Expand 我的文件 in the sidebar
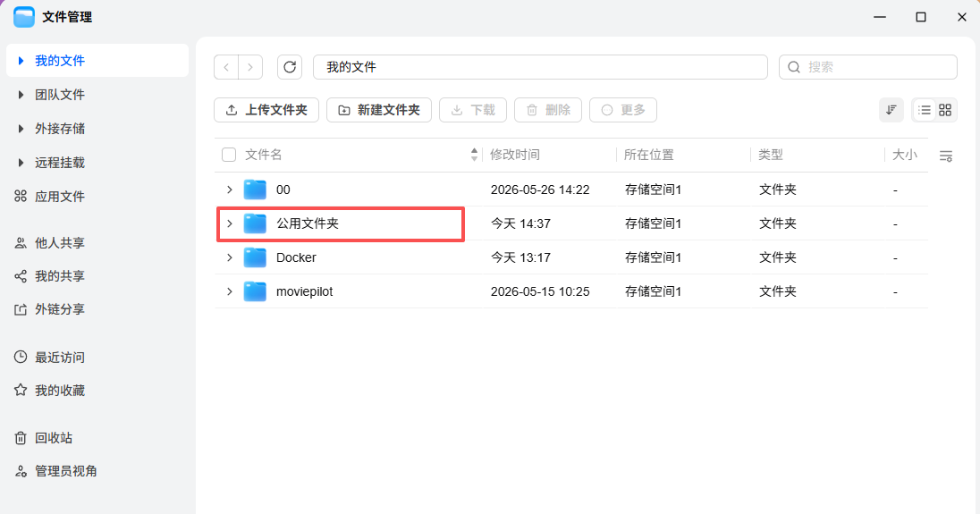 [21, 61]
